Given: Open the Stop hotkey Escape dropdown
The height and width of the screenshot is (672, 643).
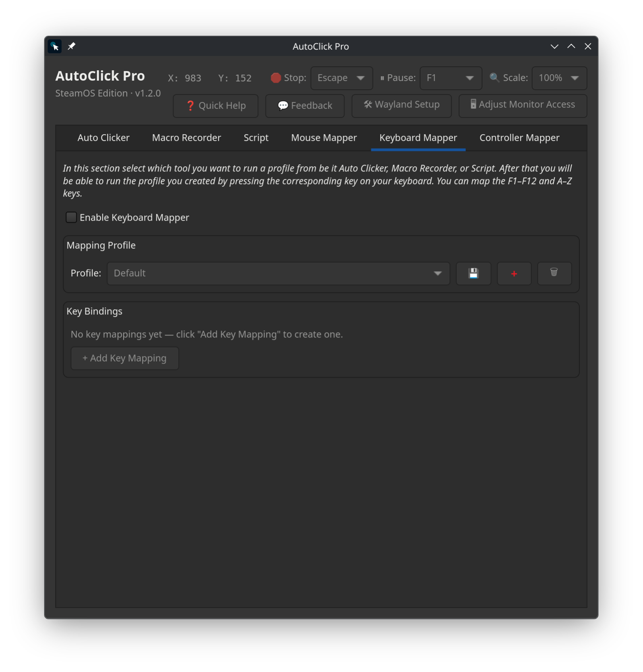Looking at the screenshot, I should 342,78.
